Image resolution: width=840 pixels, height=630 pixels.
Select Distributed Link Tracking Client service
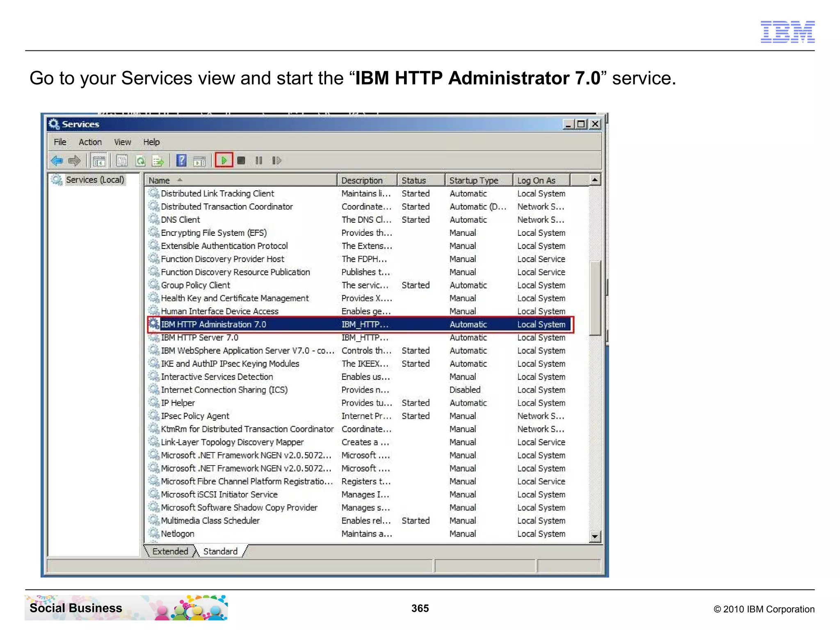tap(359, 193)
